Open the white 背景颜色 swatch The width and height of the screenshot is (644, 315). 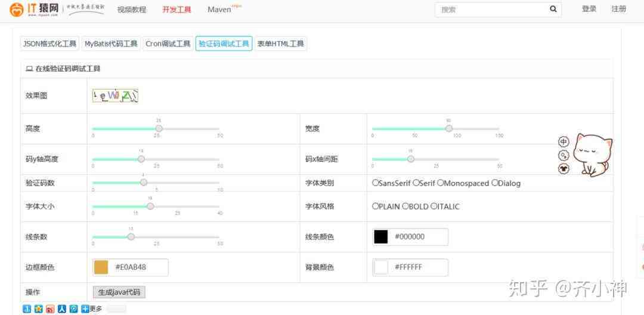pos(380,267)
